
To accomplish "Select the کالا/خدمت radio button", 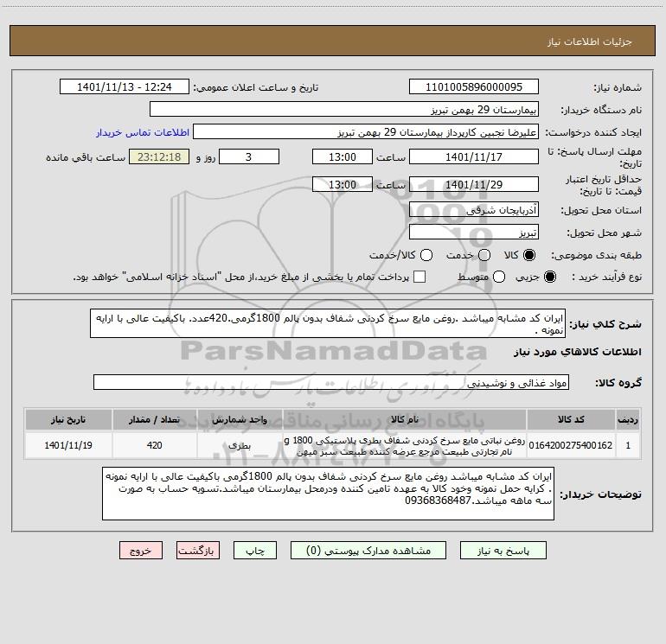I will coord(426,255).
